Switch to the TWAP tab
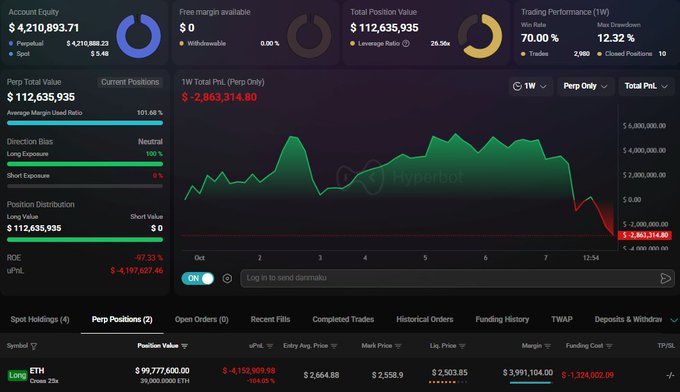Screen dimensions: 680x392 pos(562,320)
